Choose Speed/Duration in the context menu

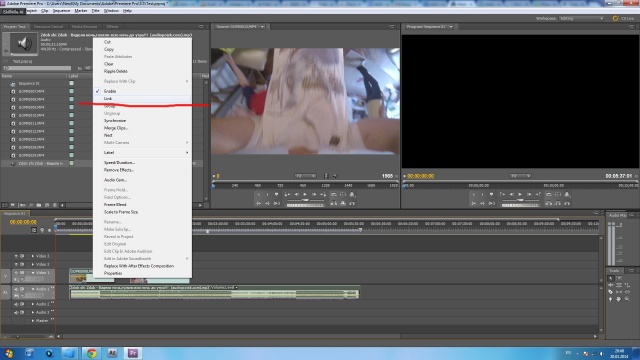(142, 162)
